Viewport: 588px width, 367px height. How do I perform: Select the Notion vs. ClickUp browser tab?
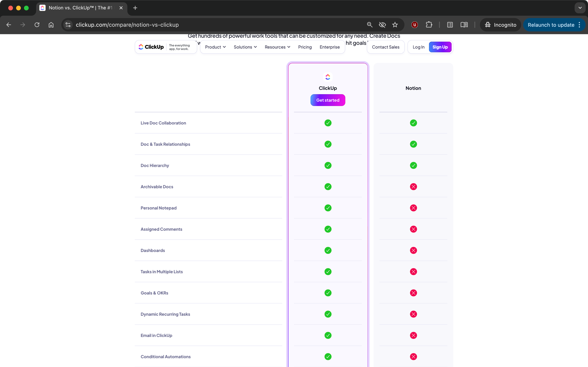click(82, 8)
